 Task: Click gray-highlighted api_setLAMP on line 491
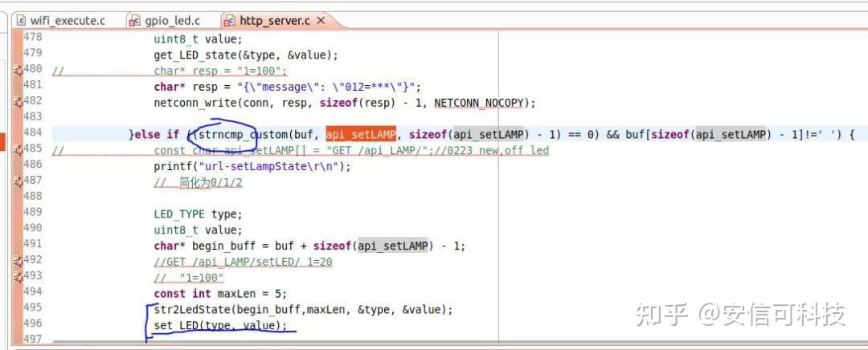pos(393,246)
